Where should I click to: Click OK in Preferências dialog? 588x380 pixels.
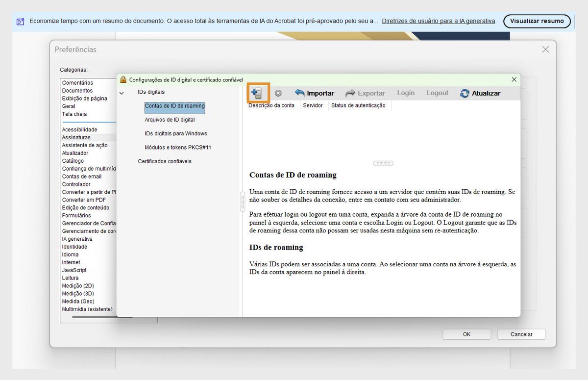click(x=466, y=334)
